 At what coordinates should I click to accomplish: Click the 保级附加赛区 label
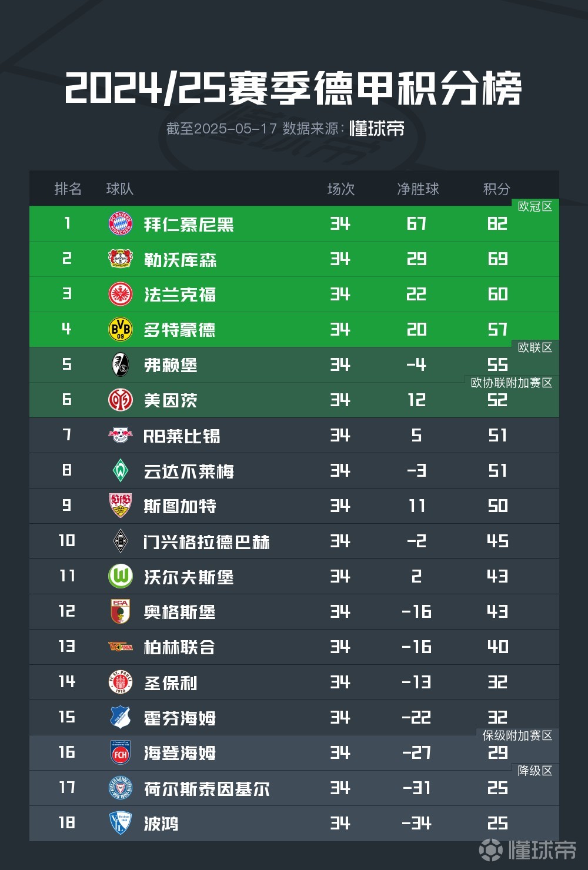coord(517,735)
